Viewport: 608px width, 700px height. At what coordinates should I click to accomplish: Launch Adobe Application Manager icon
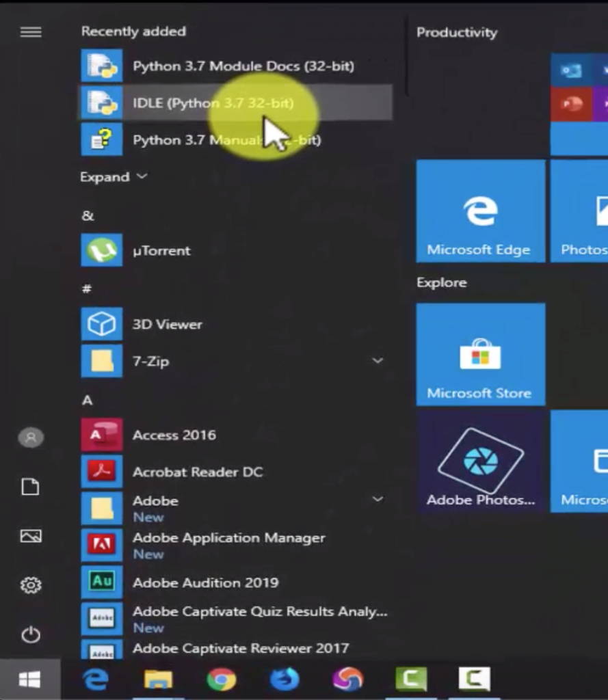[x=101, y=545]
